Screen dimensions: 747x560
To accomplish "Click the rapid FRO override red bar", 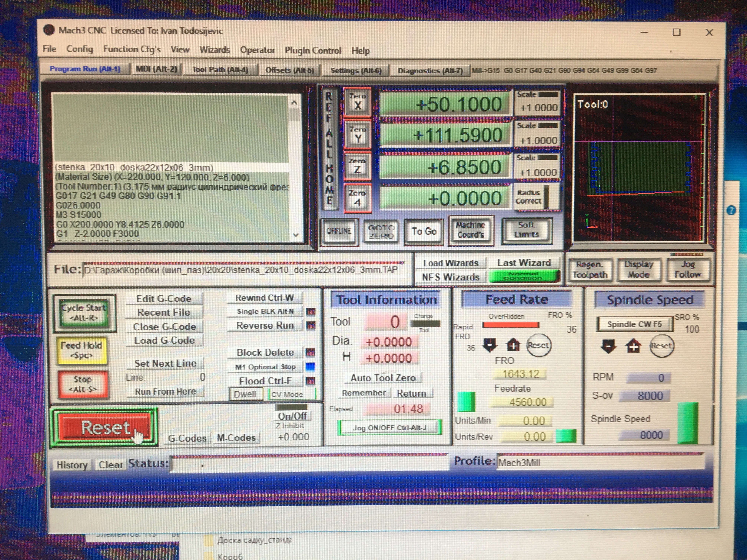I will click(x=511, y=325).
